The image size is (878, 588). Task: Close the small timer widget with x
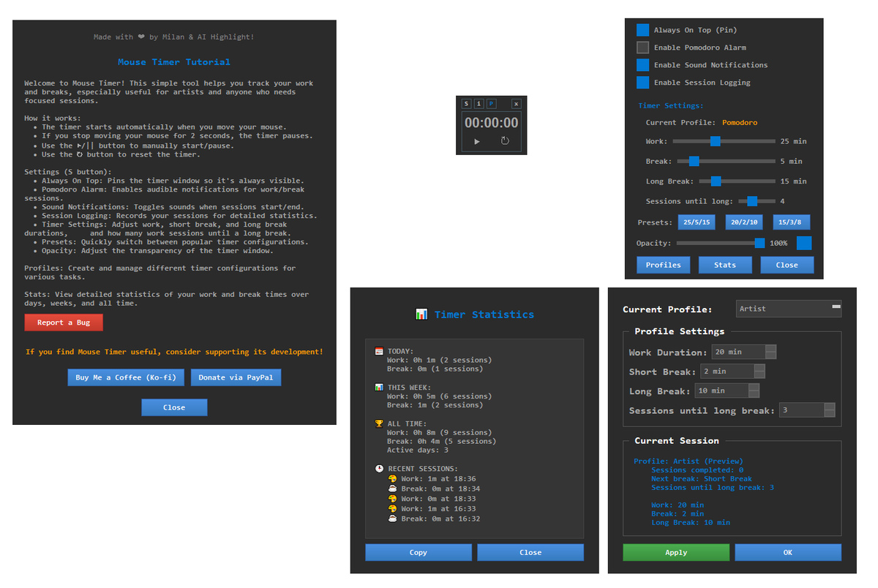tap(517, 104)
